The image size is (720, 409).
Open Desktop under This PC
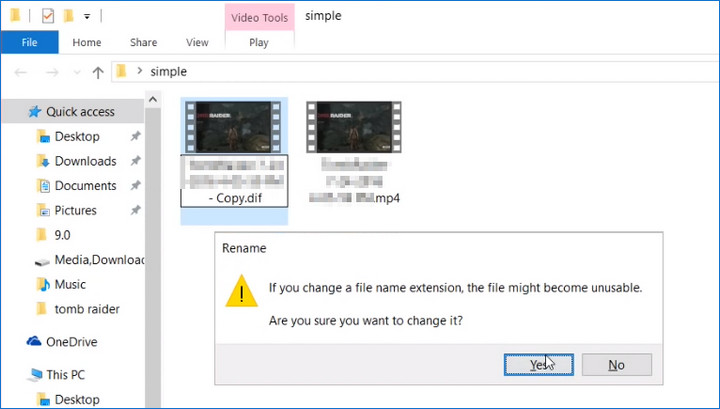pos(77,399)
